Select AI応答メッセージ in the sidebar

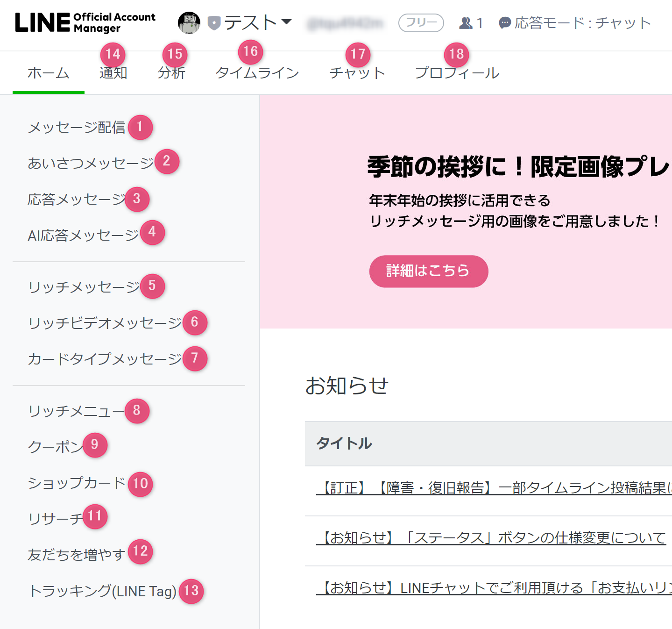84,235
